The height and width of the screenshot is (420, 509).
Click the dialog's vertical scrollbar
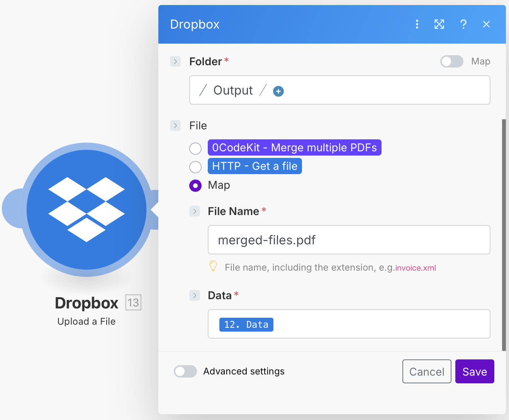pyautogui.click(x=504, y=235)
